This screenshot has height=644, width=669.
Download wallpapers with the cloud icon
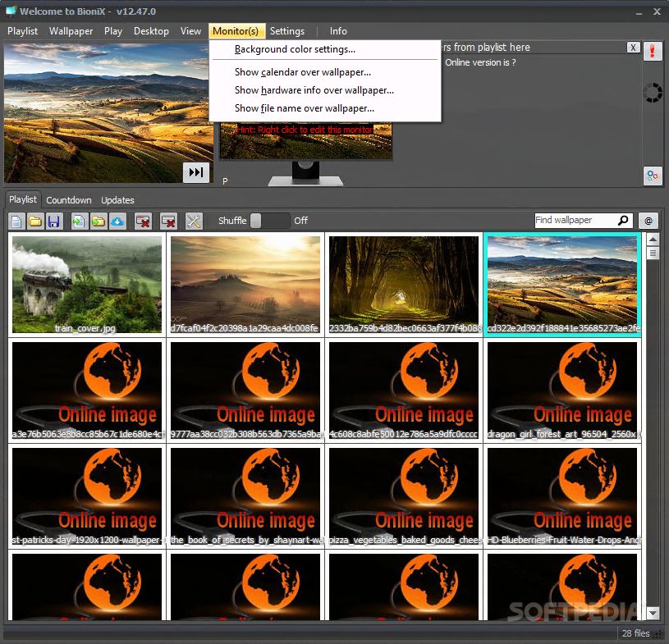coord(117,222)
